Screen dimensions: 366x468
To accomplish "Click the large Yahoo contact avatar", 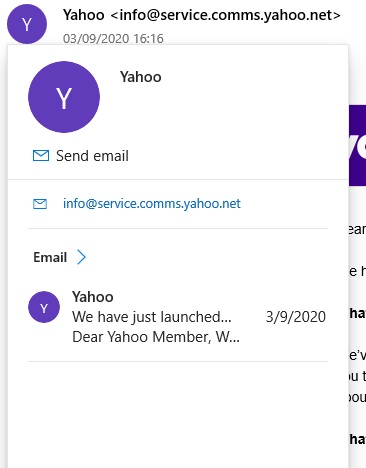I will click(64, 97).
